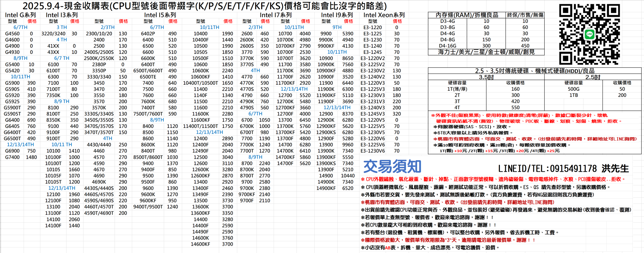644x253 pixels.
Task: Click the QR code image
Action: [x=589, y=34]
